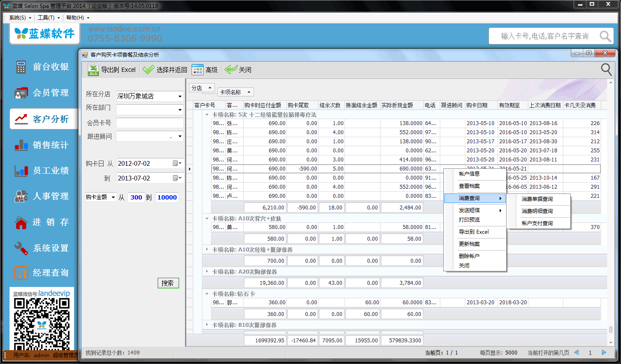Click the 结余次数 column header
621x364 pixels.
[331, 105]
